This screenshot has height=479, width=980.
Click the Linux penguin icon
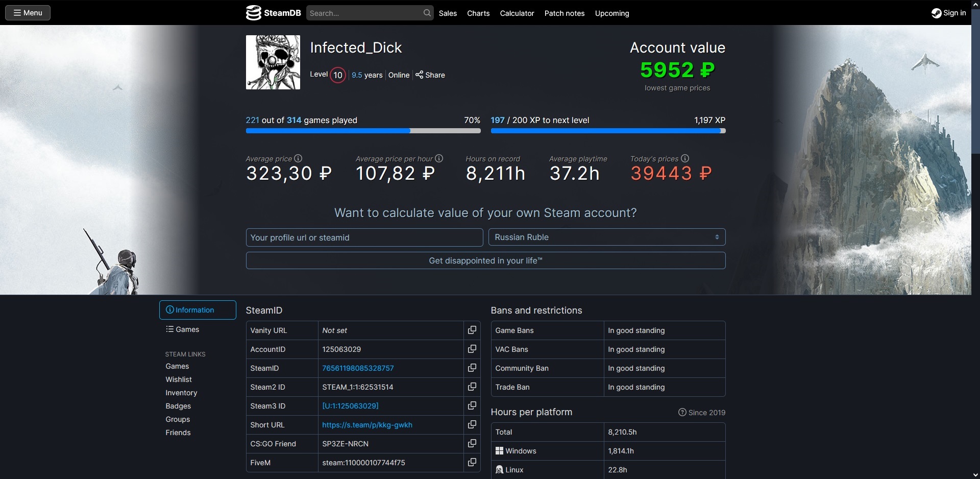pyautogui.click(x=499, y=470)
